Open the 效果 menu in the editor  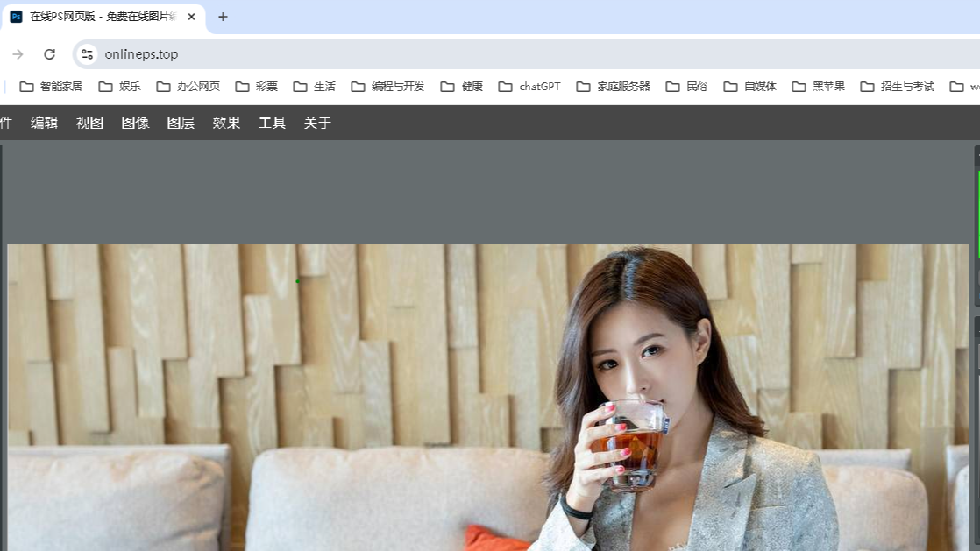pos(226,123)
